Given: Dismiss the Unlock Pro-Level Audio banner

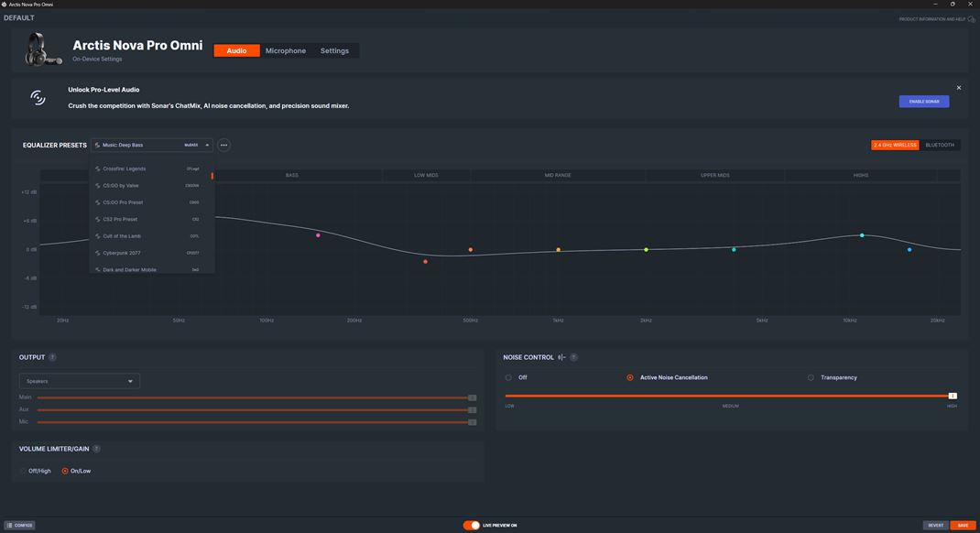Looking at the screenshot, I should (959, 88).
